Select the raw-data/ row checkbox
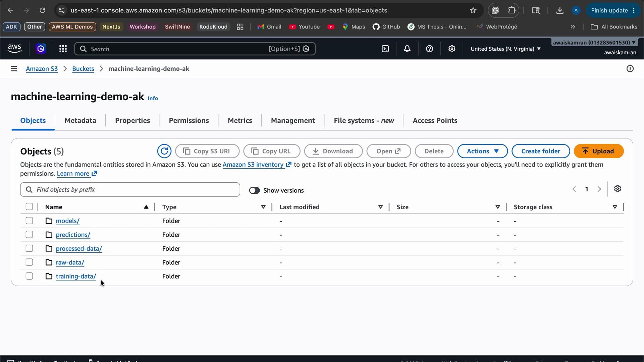 (29, 262)
